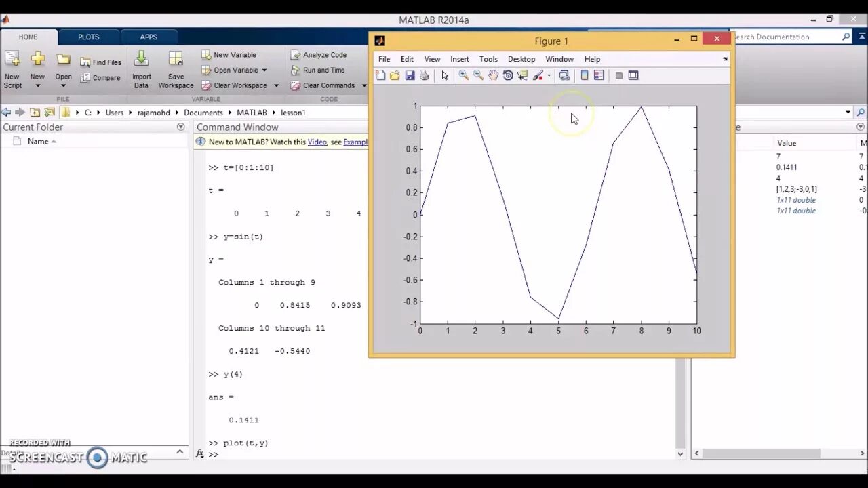Click the folder icon before the C: path
The width and height of the screenshot is (868, 488).
66,113
